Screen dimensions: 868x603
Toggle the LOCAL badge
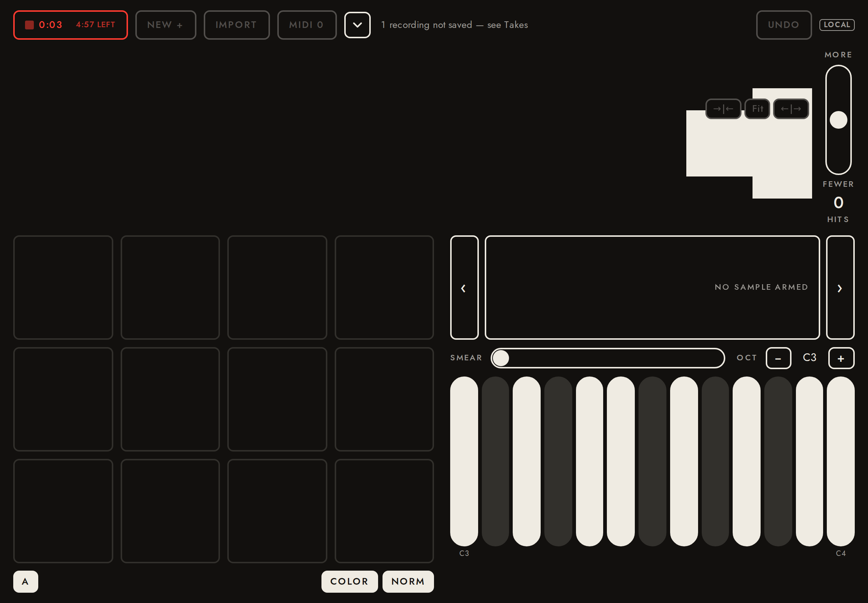pos(837,25)
